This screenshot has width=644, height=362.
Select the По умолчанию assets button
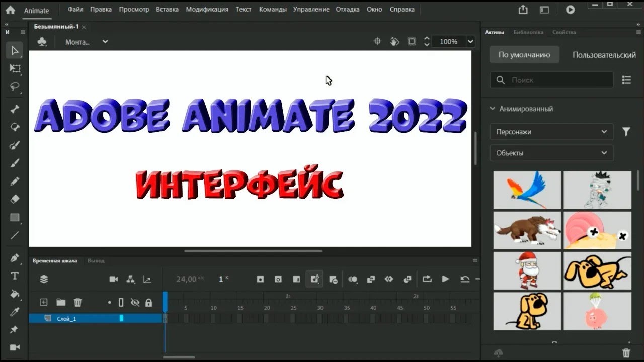click(x=524, y=55)
